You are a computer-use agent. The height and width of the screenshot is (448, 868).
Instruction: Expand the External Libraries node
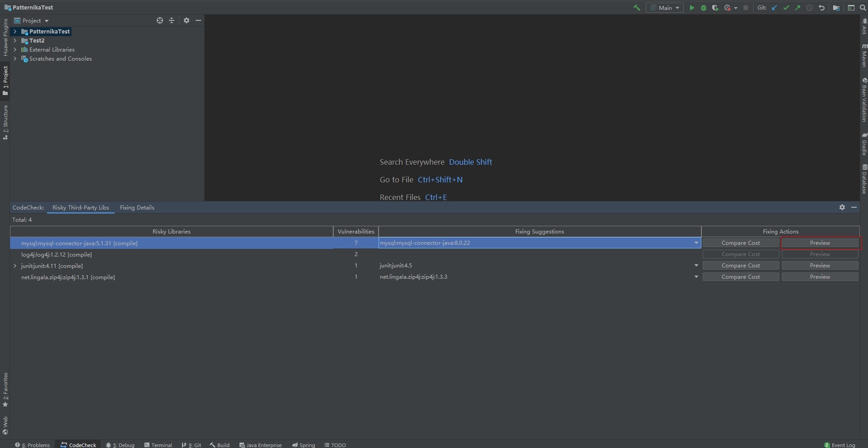pyautogui.click(x=15, y=49)
